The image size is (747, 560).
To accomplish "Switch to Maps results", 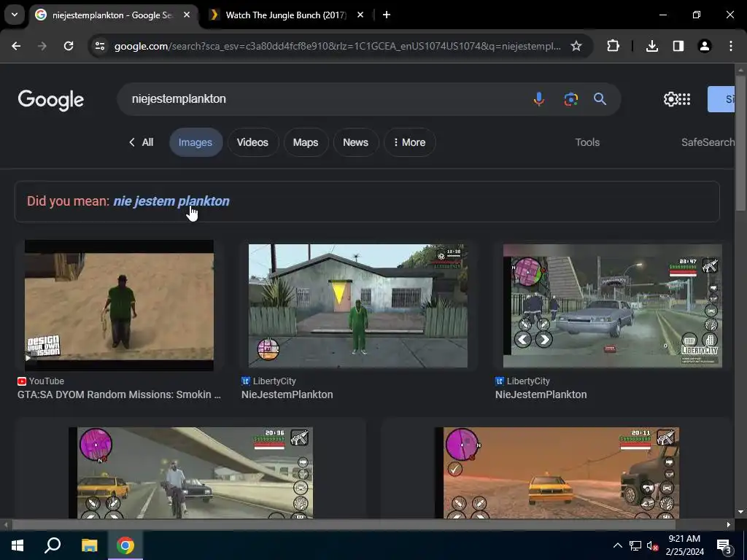I will (306, 142).
